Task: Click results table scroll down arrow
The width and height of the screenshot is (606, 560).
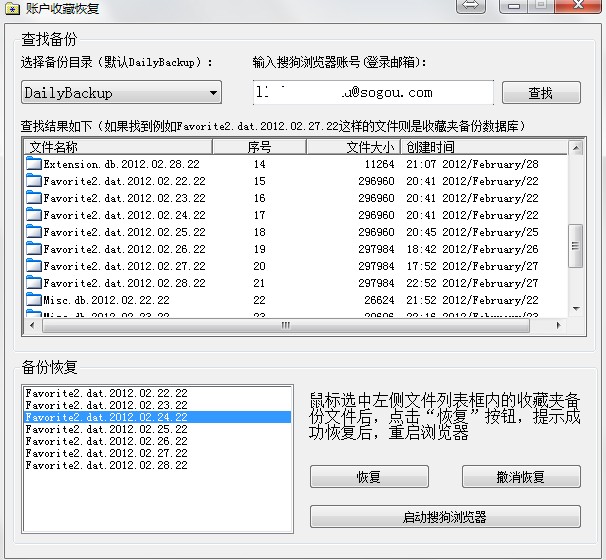Action: coord(576,308)
